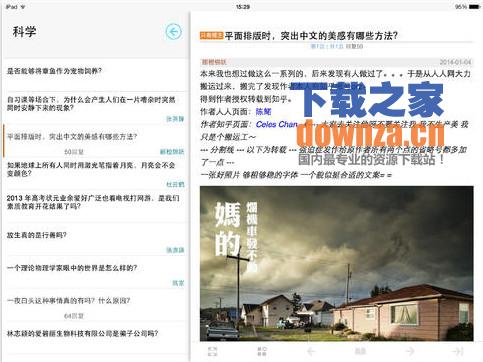Tap author name under 放生 question
483x362 pixels.
click(x=175, y=250)
